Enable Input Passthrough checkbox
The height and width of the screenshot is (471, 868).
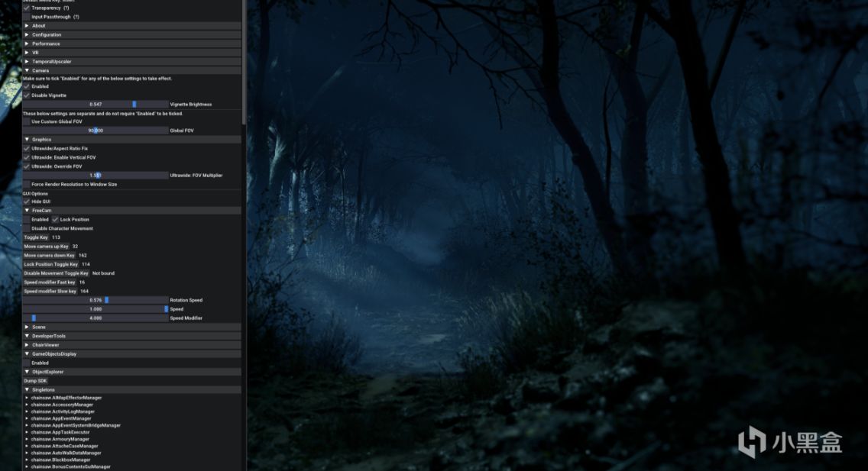pyautogui.click(x=27, y=17)
